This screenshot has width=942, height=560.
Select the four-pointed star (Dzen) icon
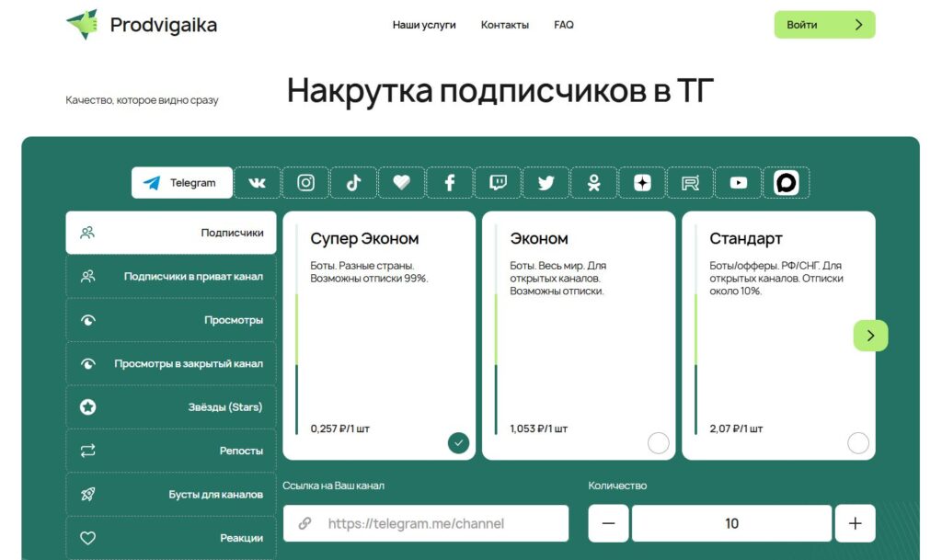coord(642,182)
